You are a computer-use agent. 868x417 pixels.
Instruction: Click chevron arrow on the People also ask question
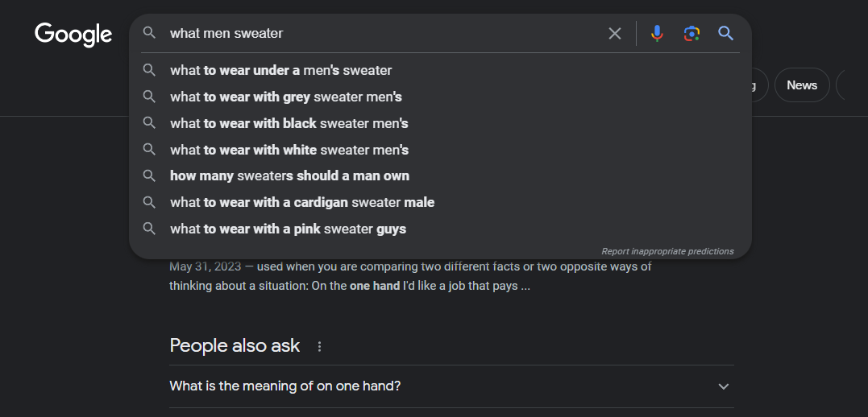[724, 386]
